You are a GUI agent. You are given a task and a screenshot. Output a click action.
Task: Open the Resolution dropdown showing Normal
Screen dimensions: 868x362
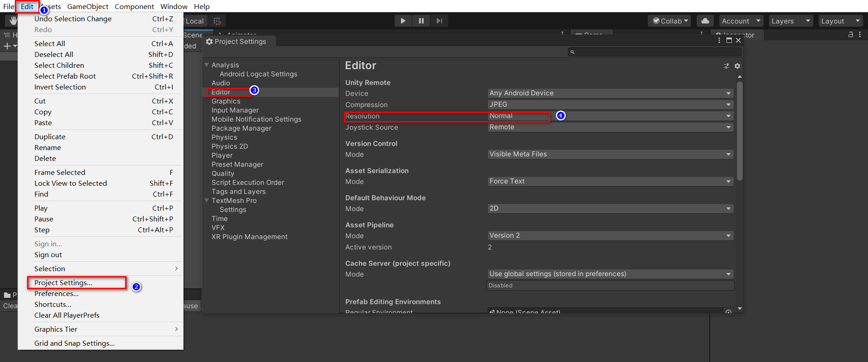pos(610,116)
